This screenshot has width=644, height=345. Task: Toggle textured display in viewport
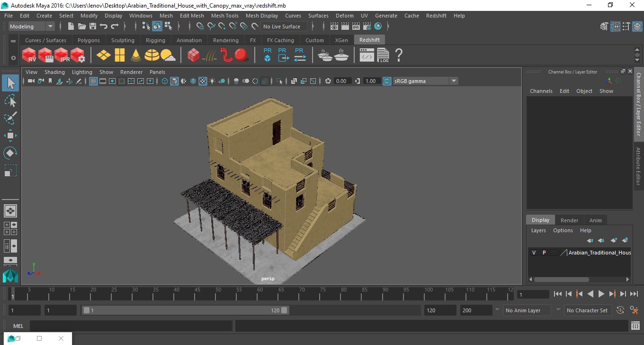203,81
